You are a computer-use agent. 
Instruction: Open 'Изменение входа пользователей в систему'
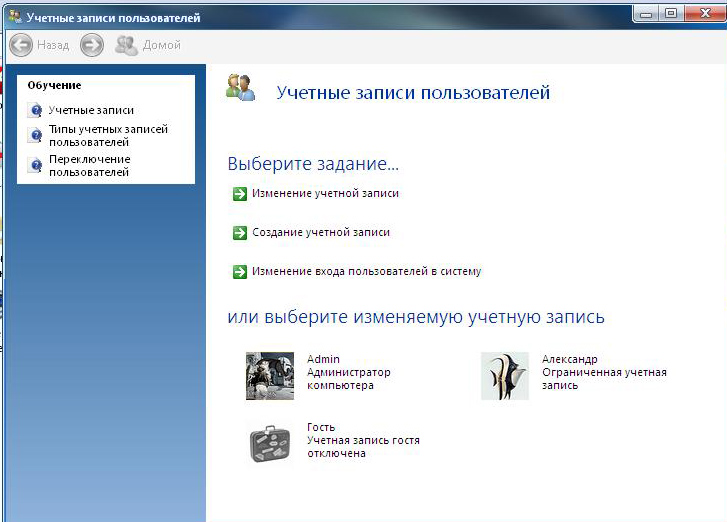point(366,271)
